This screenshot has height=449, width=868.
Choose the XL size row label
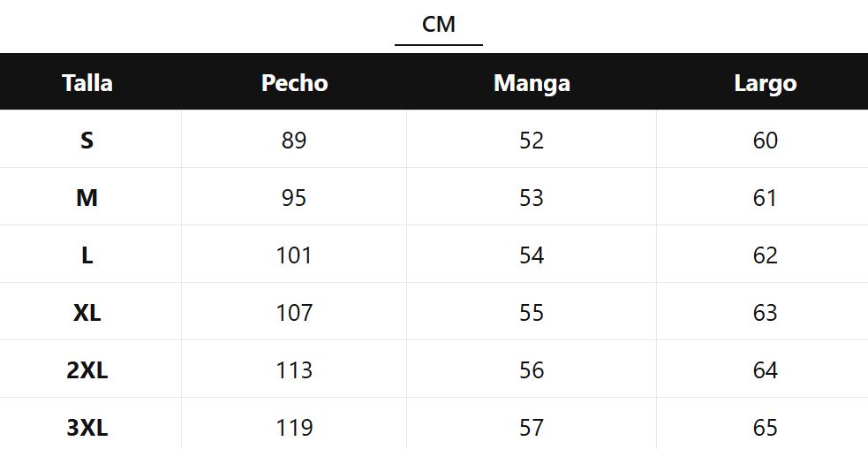point(87,313)
